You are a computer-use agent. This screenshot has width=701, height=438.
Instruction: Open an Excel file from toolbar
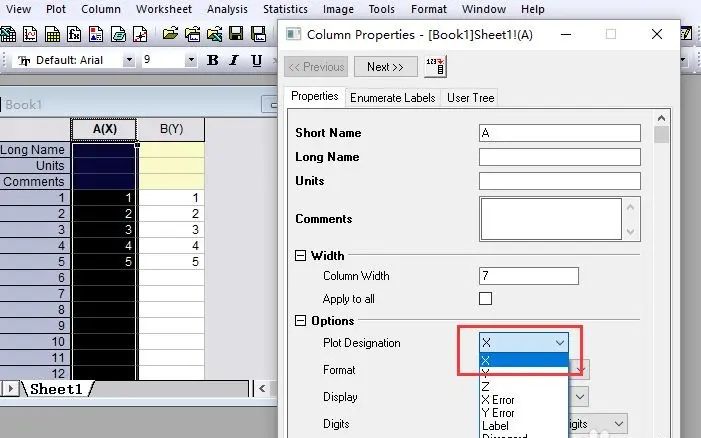(214, 34)
